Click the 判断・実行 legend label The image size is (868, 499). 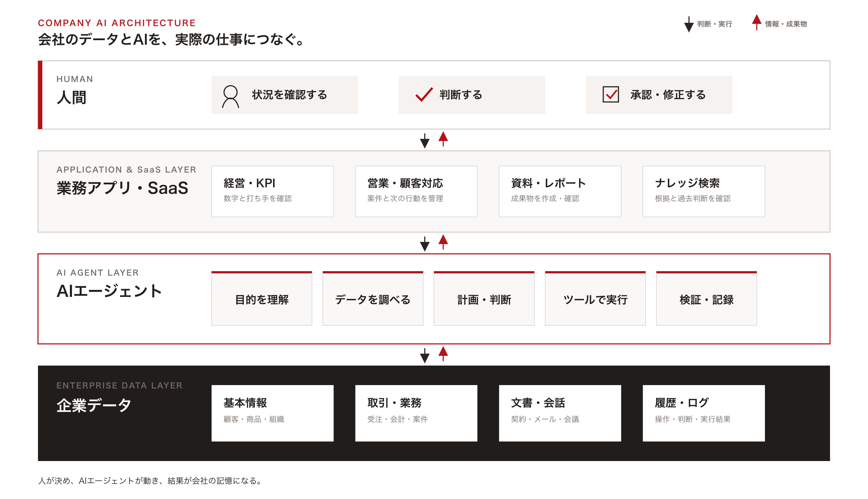coord(715,24)
